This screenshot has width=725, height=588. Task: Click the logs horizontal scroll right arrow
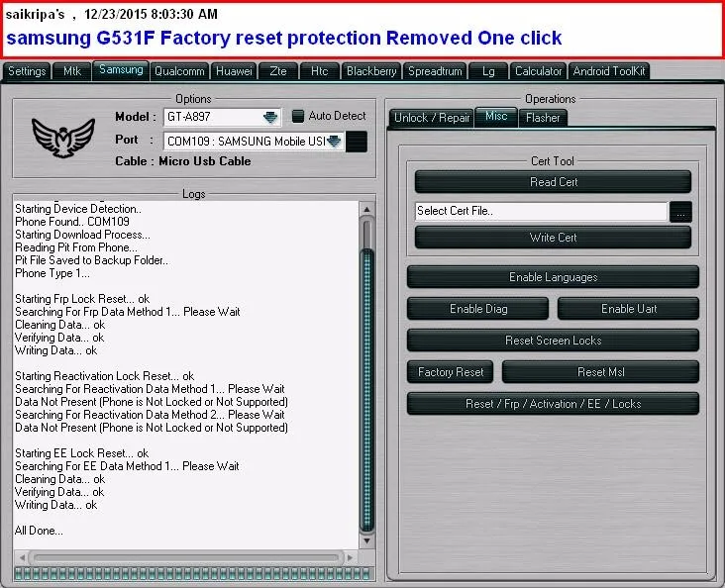pyautogui.click(x=351, y=557)
